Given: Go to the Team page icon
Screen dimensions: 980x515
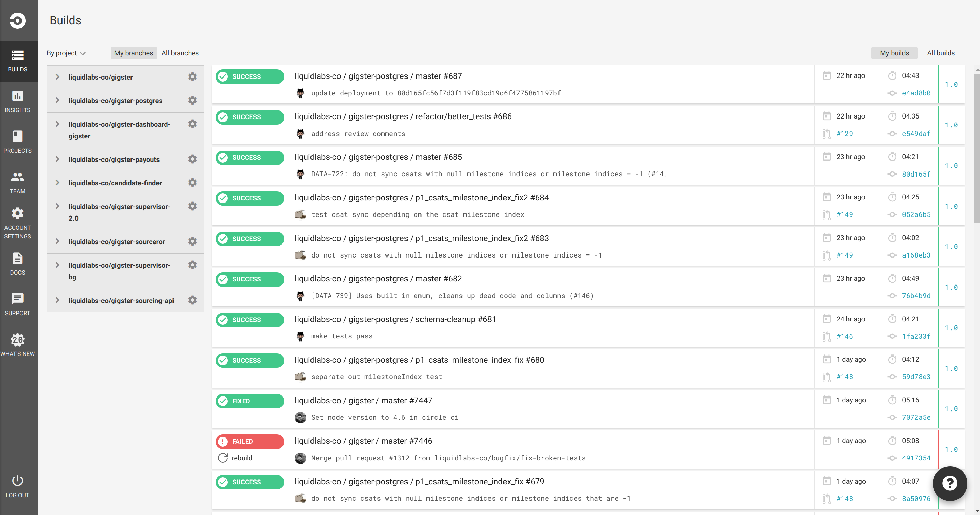Looking at the screenshot, I should point(17,177).
